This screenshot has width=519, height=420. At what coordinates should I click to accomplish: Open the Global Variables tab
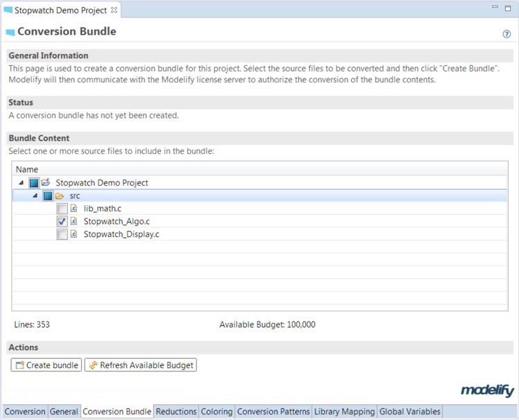click(410, 412)
